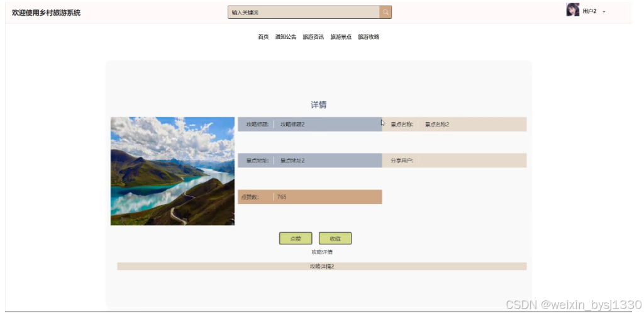Focus the 输入关键词 search field
Viewport: 644px width, 316px height.
click(304, 13)
